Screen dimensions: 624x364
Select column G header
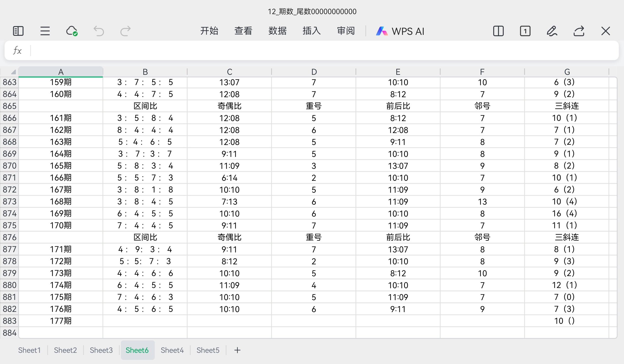click(567, 72)
